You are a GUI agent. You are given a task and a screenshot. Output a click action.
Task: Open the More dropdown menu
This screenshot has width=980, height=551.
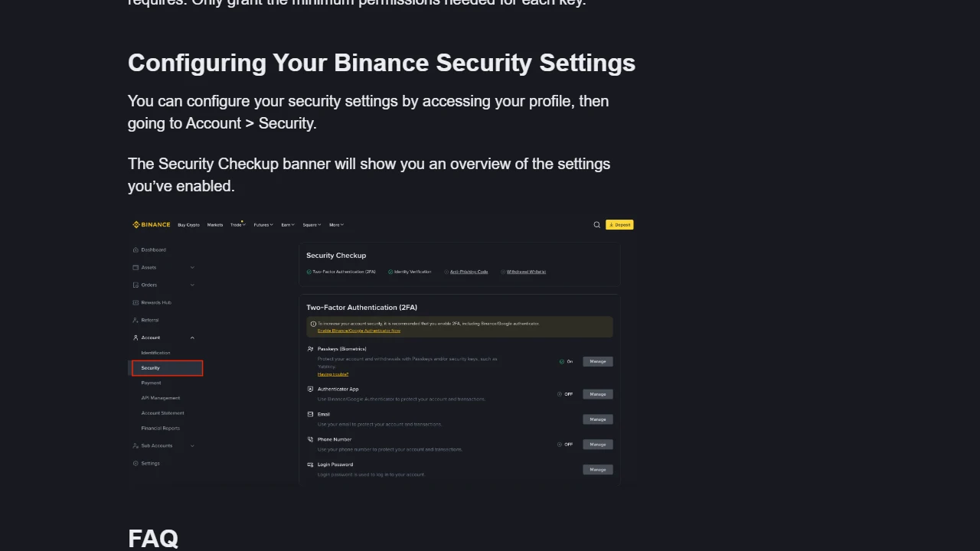(x=336, y=225)
